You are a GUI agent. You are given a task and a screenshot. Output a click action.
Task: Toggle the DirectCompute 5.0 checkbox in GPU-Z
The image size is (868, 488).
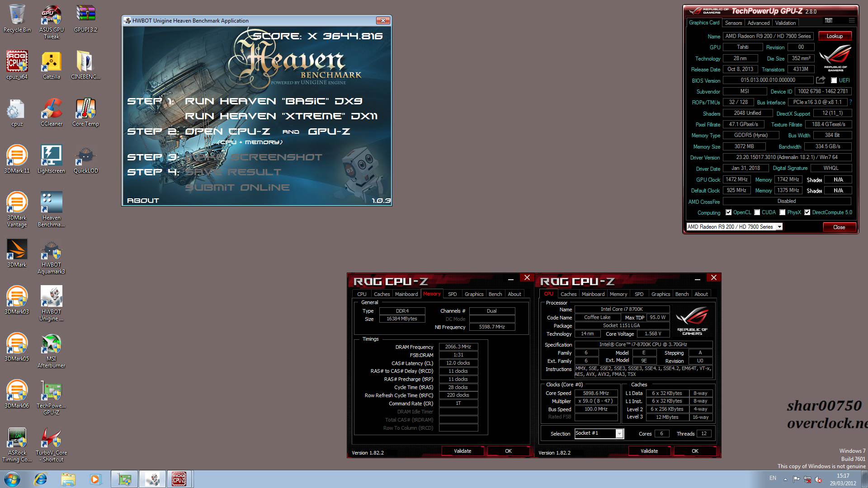coord(807,212)
